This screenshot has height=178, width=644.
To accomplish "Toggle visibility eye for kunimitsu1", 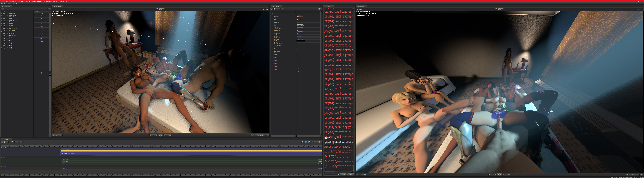I will pos(3,14).
